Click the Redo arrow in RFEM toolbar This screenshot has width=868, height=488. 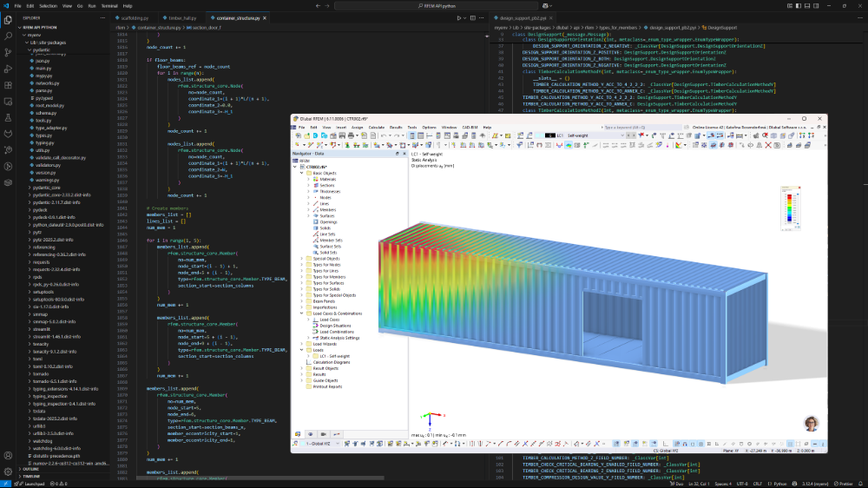click(x=397, y=135)
